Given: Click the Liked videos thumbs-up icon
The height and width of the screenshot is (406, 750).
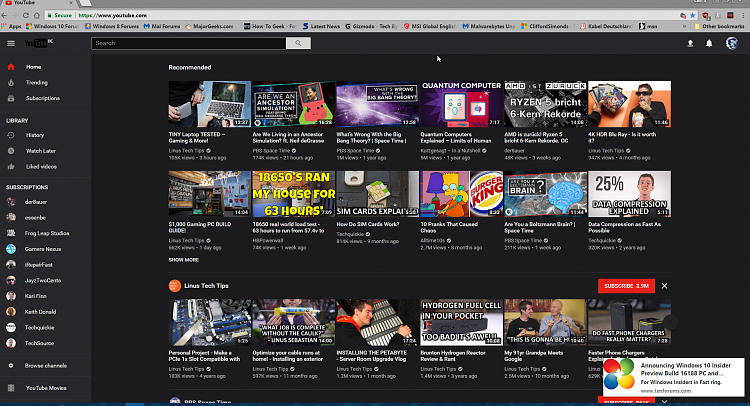Looking at the screenshot, I should tap(11, 167).
